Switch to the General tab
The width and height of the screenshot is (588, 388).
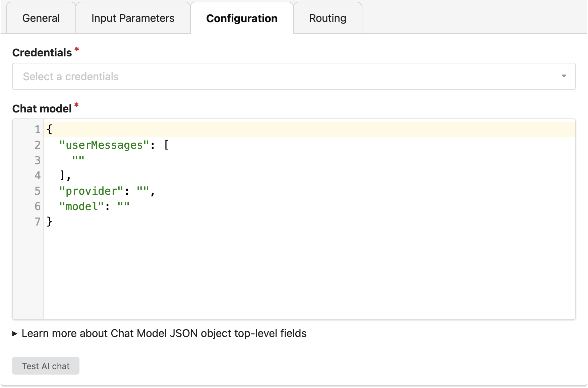coord(41,18)
